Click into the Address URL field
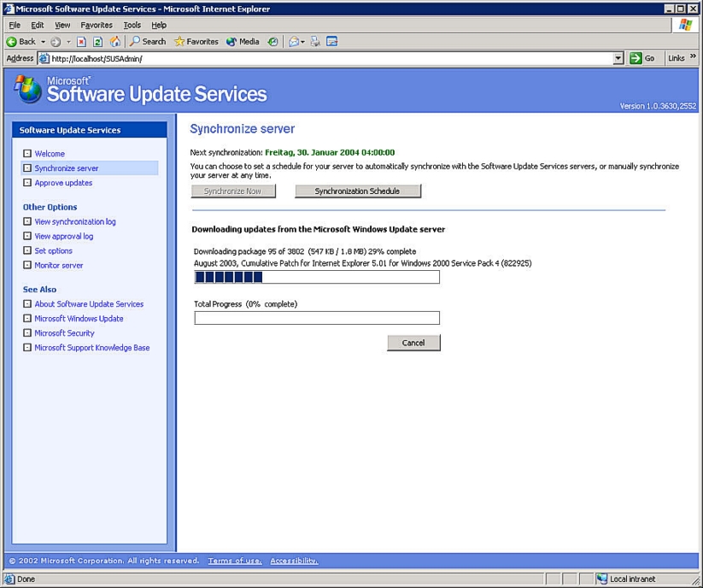The image size is (703, 588). coord(331,58)
